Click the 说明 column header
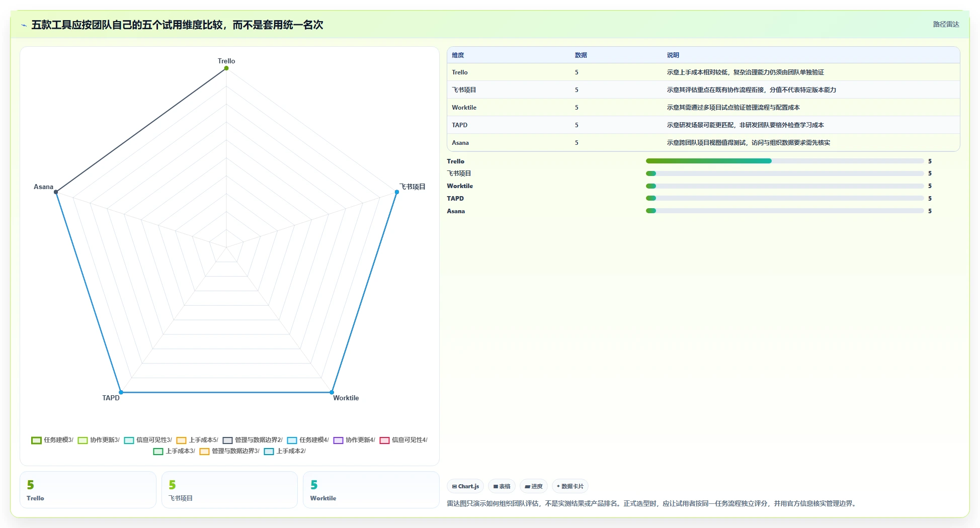Viewport: 980px width, 528px height. tap(673, 55)
